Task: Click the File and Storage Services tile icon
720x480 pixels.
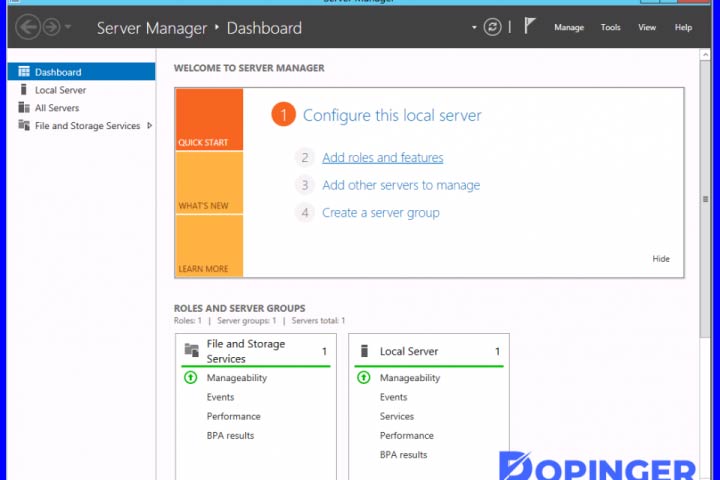Action: [191, 350]
